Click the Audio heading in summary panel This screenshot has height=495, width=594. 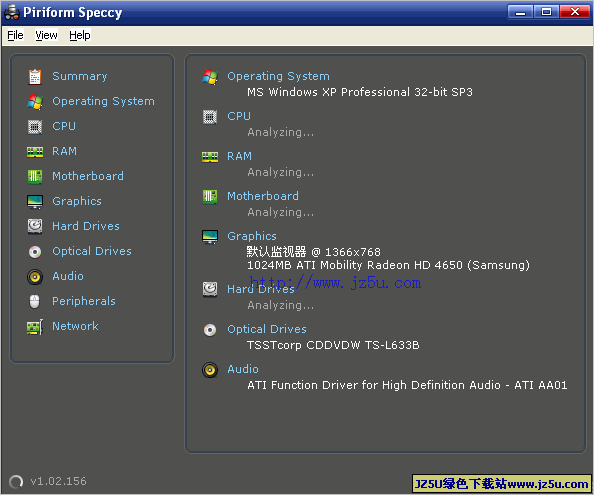[x=243, y=369]
